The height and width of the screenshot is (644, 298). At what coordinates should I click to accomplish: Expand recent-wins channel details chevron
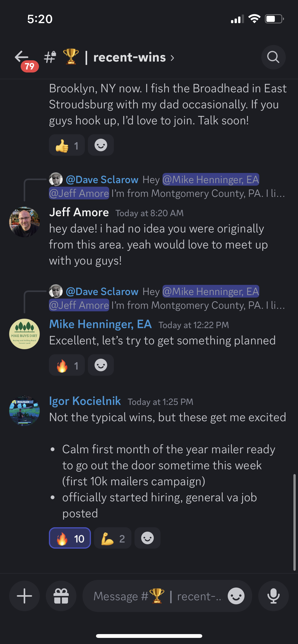pos(172,58)
